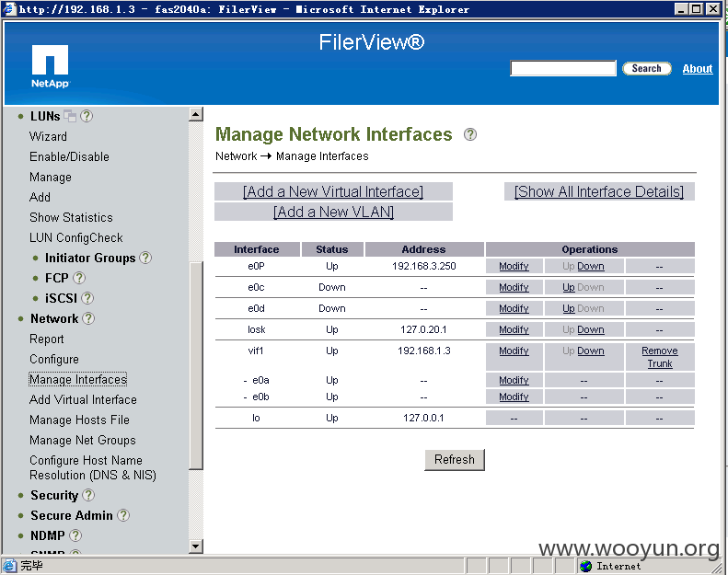Open help icon next to LUNs
The height and width of the screenshot is (575, 728).
tap(87, 116)
